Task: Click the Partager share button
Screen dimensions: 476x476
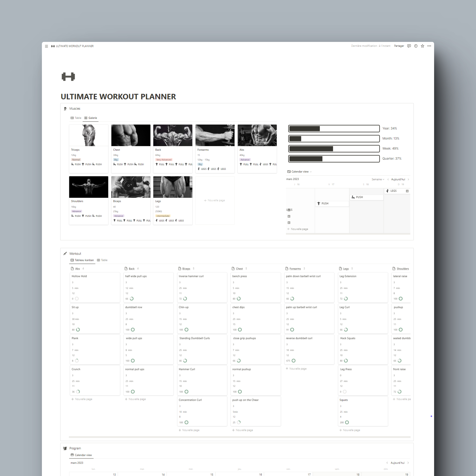Action: point(399,46)
